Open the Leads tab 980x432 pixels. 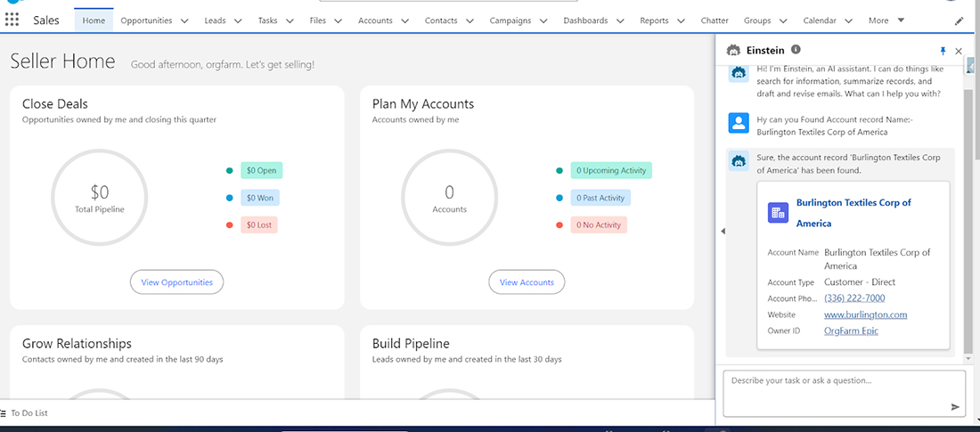[215, 20]
